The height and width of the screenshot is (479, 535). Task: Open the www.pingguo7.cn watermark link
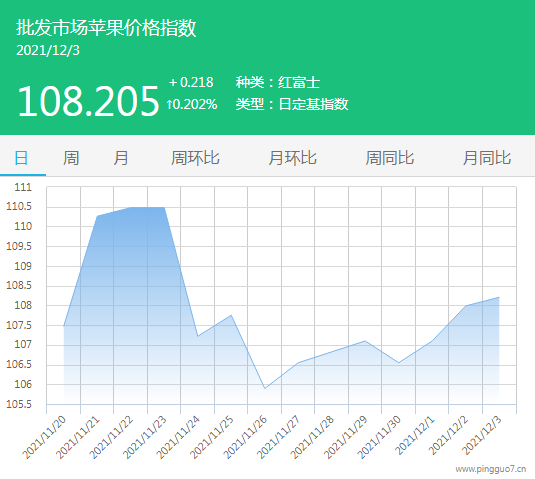click(x=491, y=469)
